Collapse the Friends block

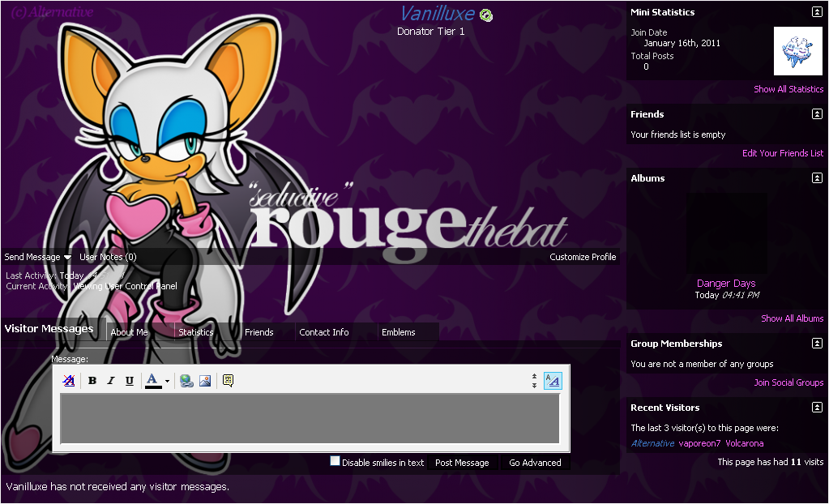click(x=817, y=113)
